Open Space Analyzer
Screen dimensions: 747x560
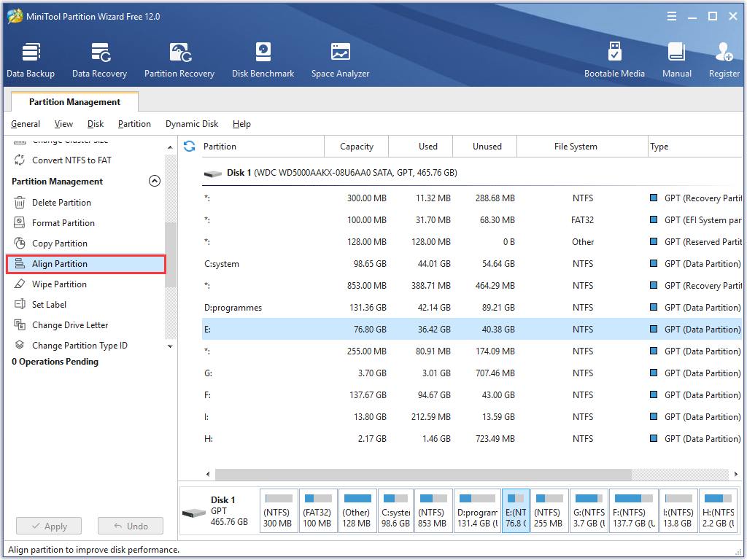(x=340, y=60)
